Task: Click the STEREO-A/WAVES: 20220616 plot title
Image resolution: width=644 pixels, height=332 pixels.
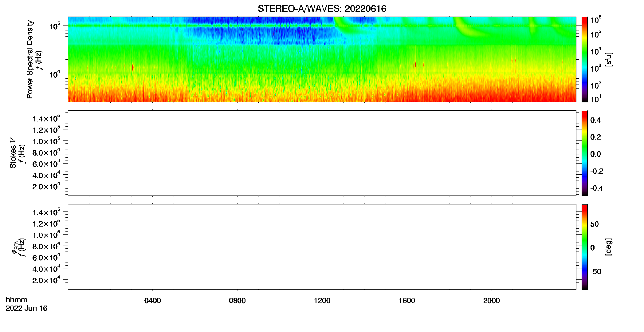Action: coord(322,9)
